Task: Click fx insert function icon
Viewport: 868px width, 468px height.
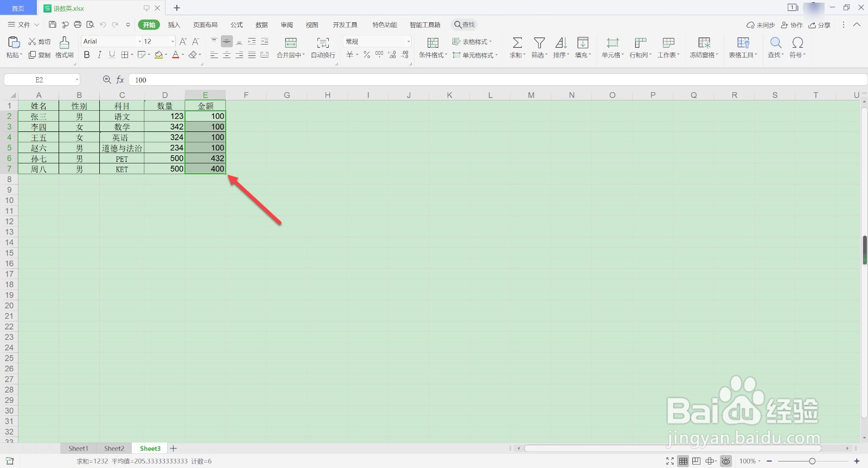Action: 120,80
